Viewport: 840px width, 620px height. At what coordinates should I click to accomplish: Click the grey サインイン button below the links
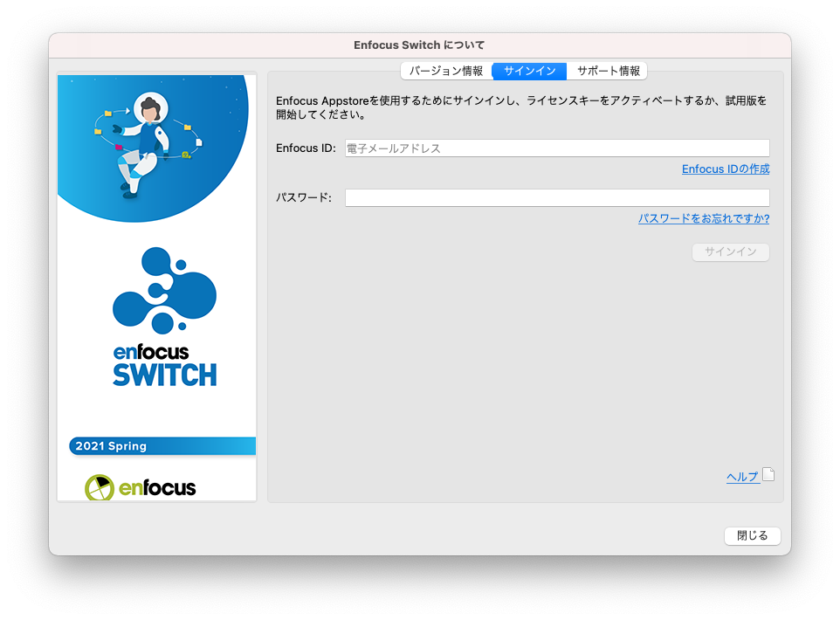(x=731, y=251)
